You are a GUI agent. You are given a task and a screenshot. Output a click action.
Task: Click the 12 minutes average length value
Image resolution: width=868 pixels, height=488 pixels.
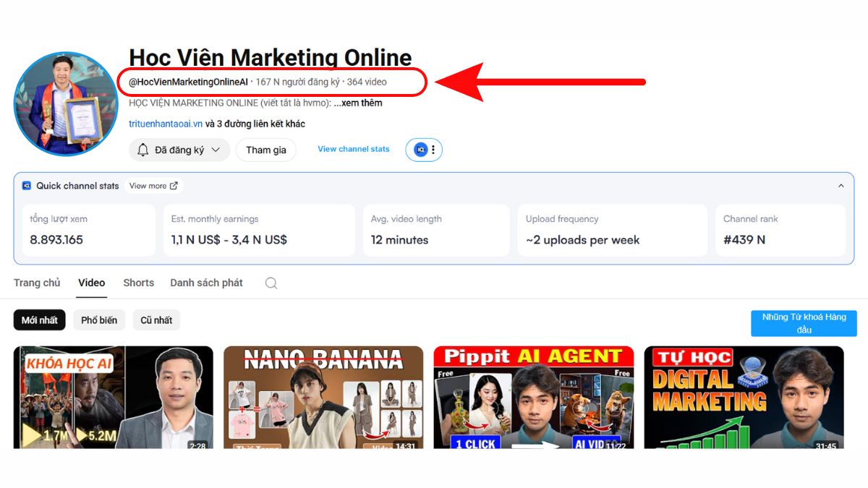click(400, 240)
